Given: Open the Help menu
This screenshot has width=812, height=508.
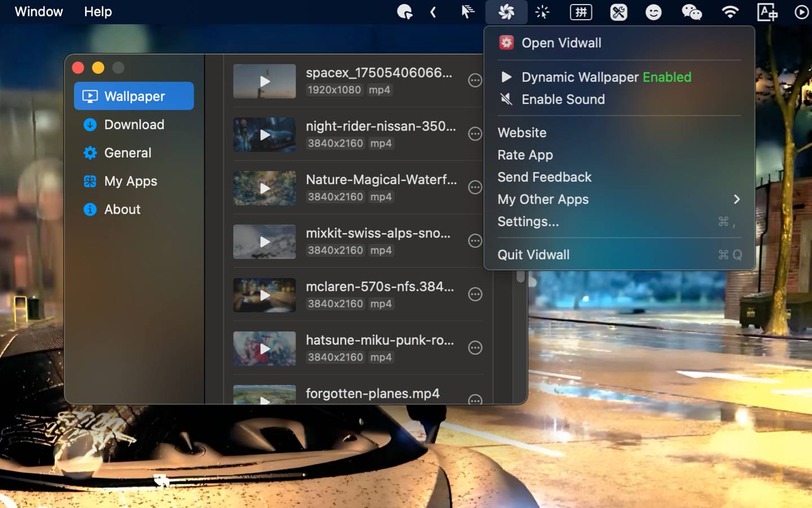Looking at the screenshot, I should 98,11.
